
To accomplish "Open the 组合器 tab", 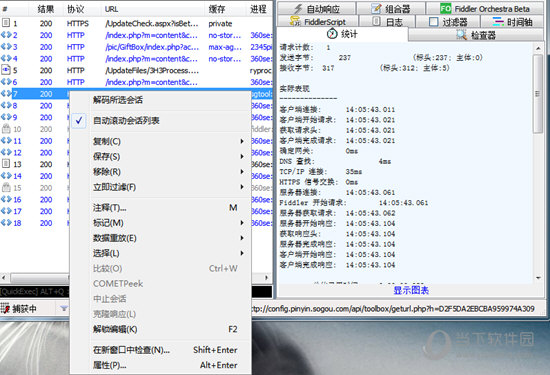I will [391, 8].
